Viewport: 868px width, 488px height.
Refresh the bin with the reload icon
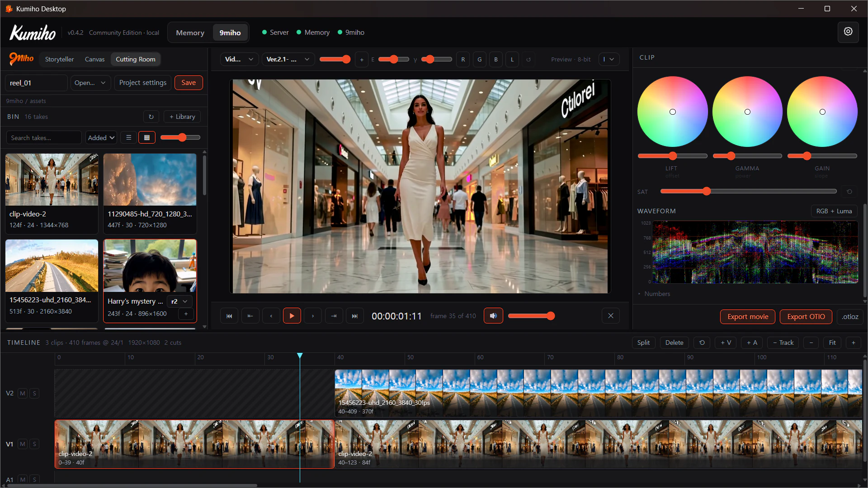[x=151, y=117]
